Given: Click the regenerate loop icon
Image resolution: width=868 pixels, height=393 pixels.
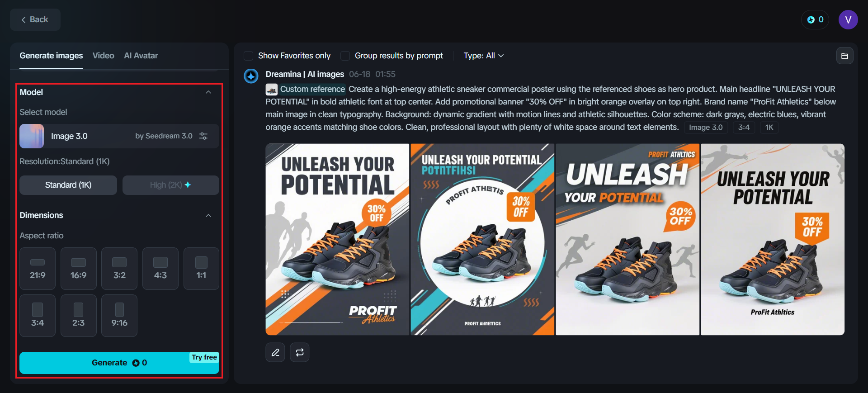Looking at the screenshot, I should click(300, 353).
